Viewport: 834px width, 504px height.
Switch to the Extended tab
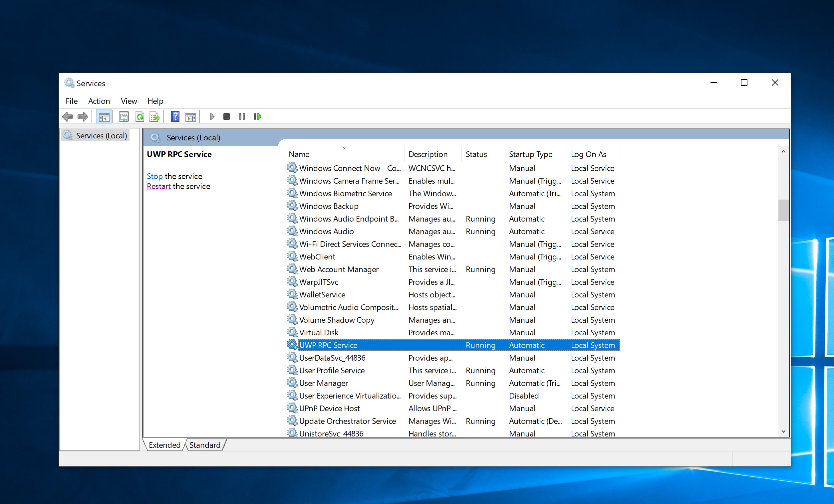[x=164, y=445]
